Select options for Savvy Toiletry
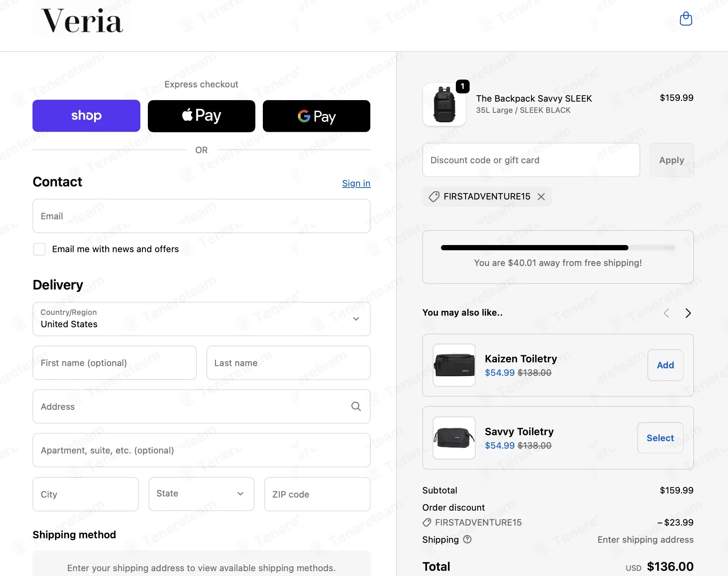The height and width of the screenshot is (576, 728). 660,438
